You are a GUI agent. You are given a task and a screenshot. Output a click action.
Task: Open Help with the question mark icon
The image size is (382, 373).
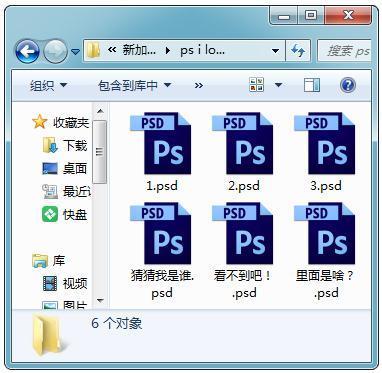[348, 85]
